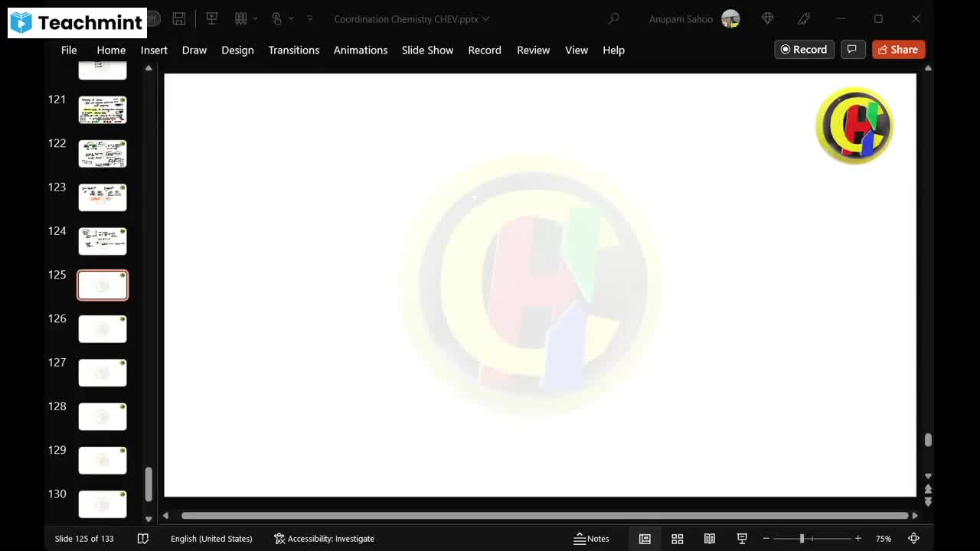Switch to Normal view in the status bar
This screenshot has height=551, width=980.
(645, 539)
